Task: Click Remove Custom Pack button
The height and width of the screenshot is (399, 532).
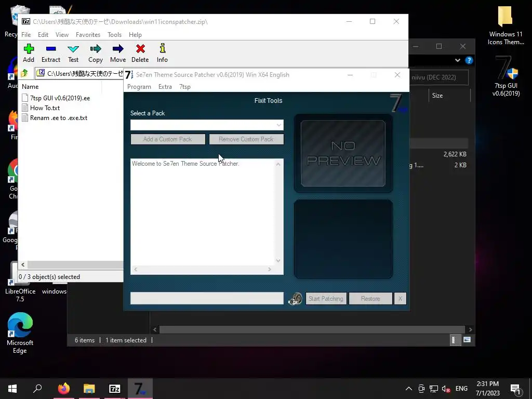Action: tap(246, 139)
